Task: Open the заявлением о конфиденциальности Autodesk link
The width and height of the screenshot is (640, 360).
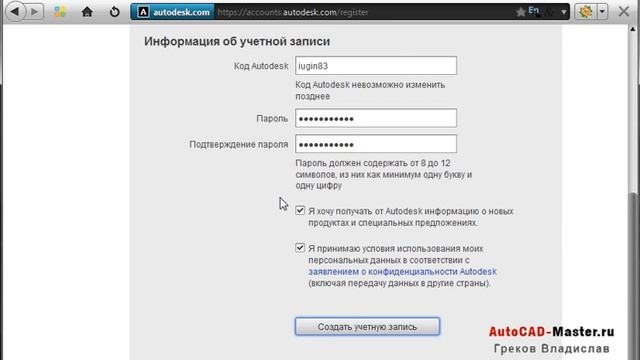Action: [402, 271]
